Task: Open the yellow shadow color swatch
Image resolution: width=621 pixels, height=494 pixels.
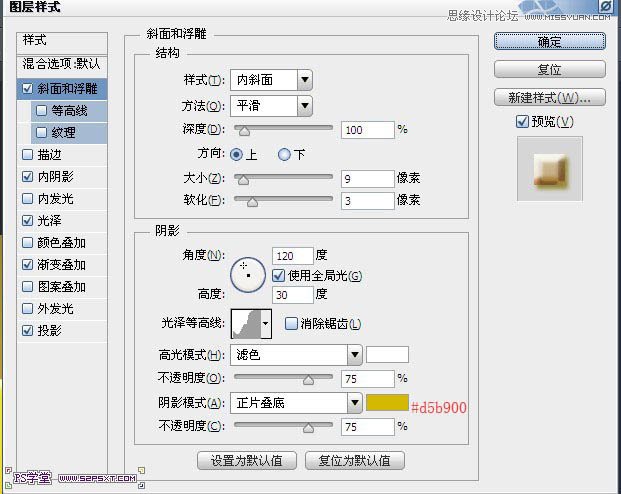Action: pyautogui.click(x=387, y=402)
